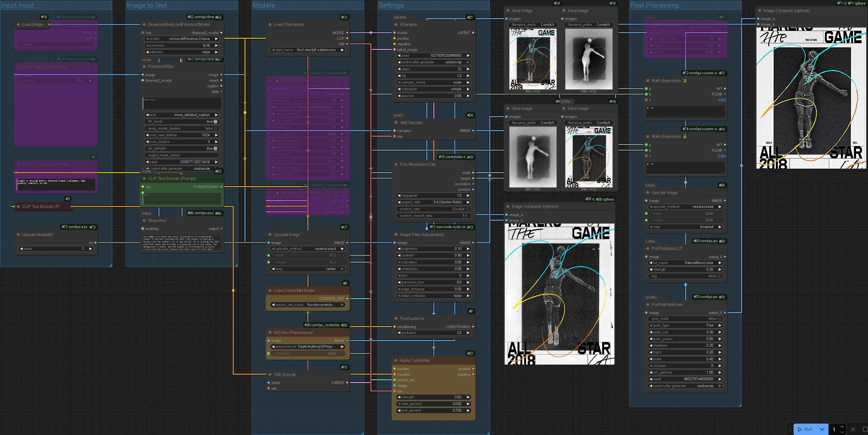
Task: Open sampler_name dropdown in KSampler
Action: [x=434, y=82]
